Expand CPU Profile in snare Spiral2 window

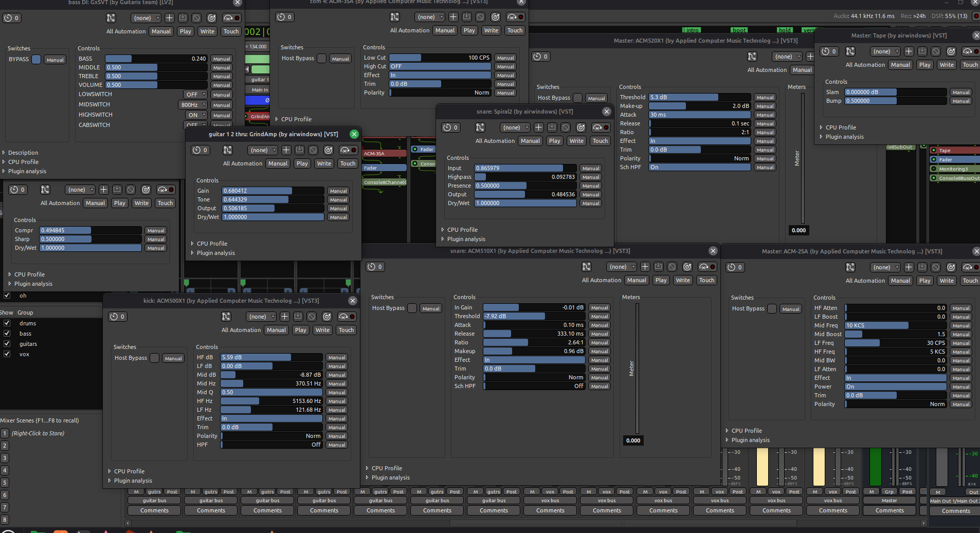coord(462,230)
